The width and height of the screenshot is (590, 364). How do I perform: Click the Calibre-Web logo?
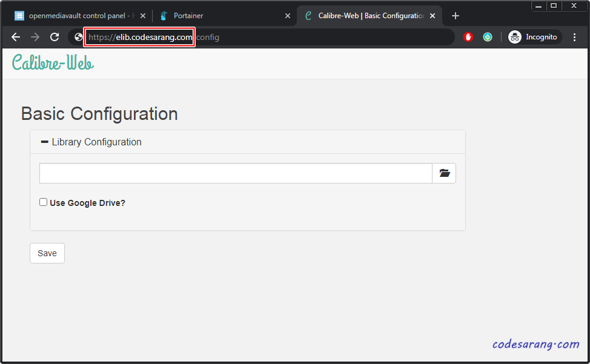pyautogui.click(x=53, y=62)
